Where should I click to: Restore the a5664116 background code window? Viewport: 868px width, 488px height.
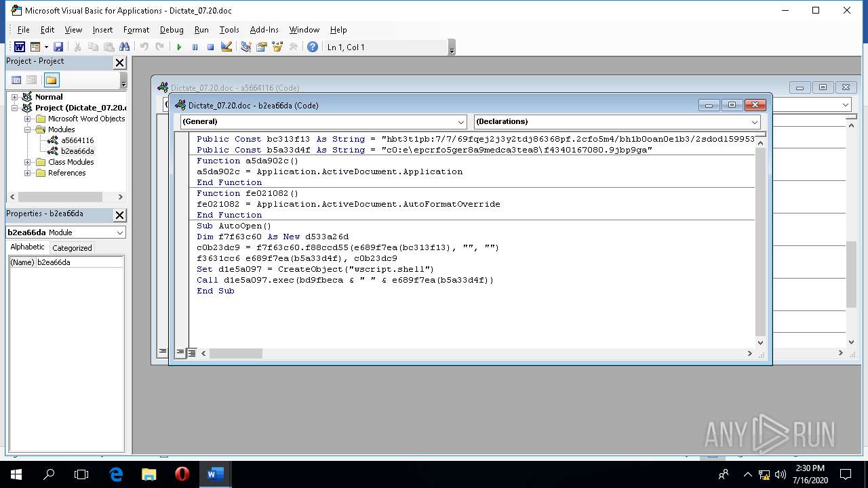click(823, 87)
